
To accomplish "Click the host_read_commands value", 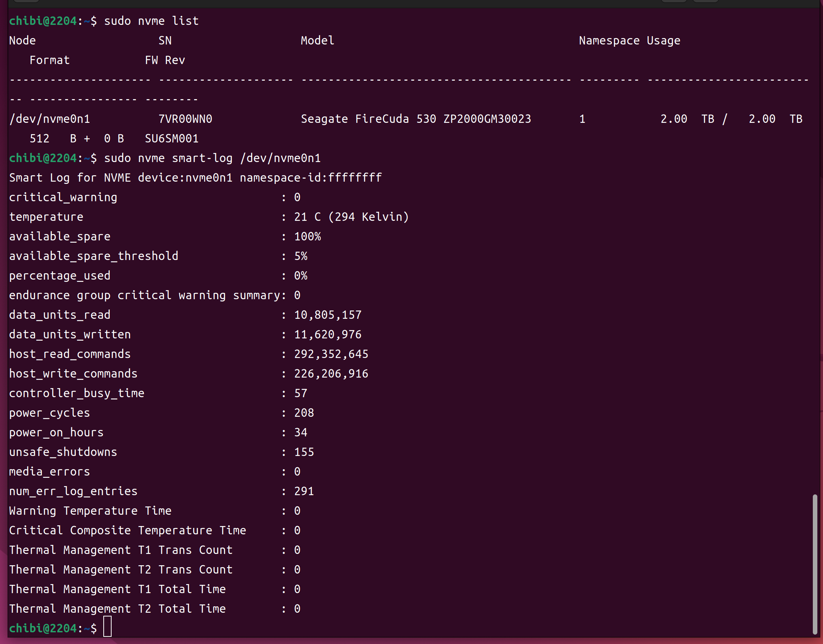I will pyautogui.click(x=331, y=354).
